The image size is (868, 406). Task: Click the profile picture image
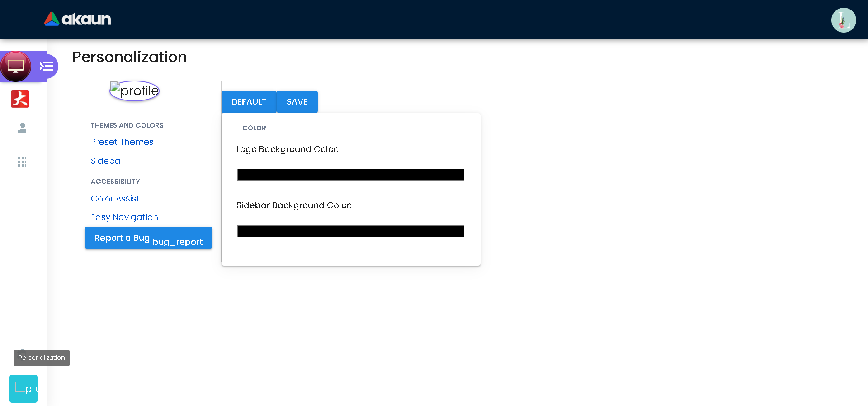click(x=135, y=91)
